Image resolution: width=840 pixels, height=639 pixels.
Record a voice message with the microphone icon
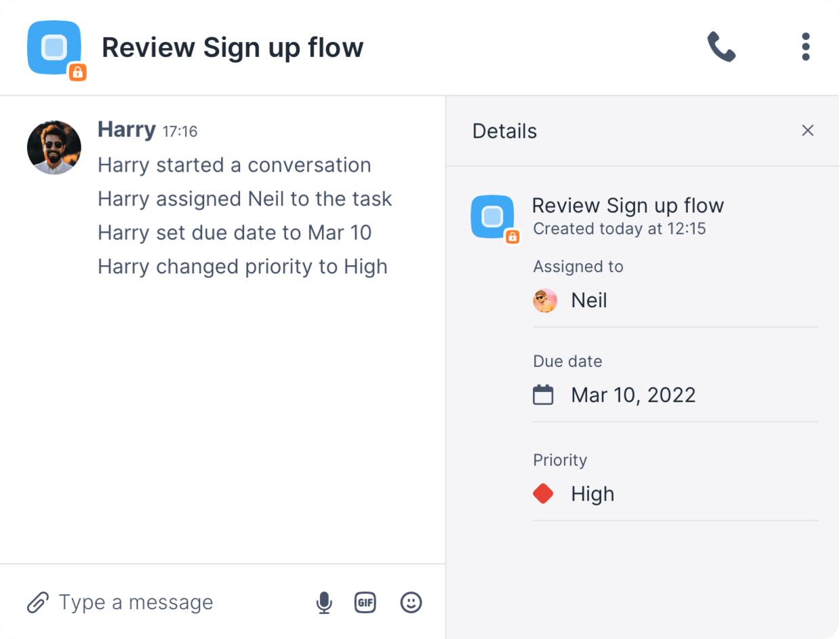324,602
